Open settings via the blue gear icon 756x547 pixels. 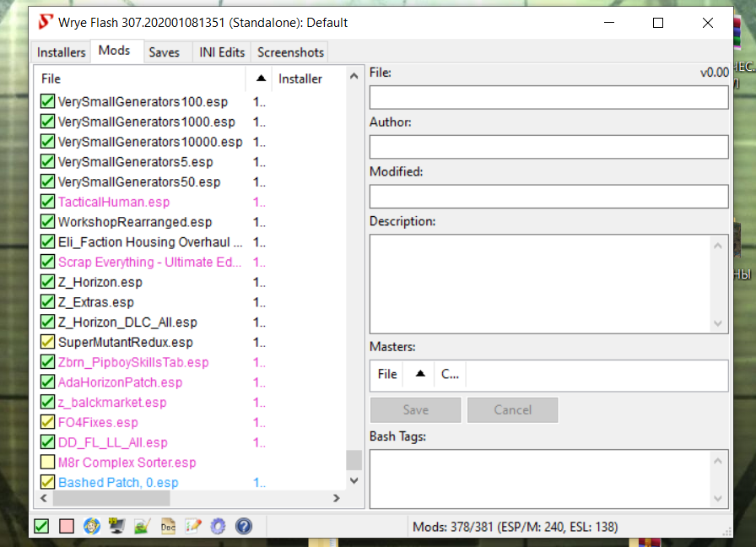219,527
